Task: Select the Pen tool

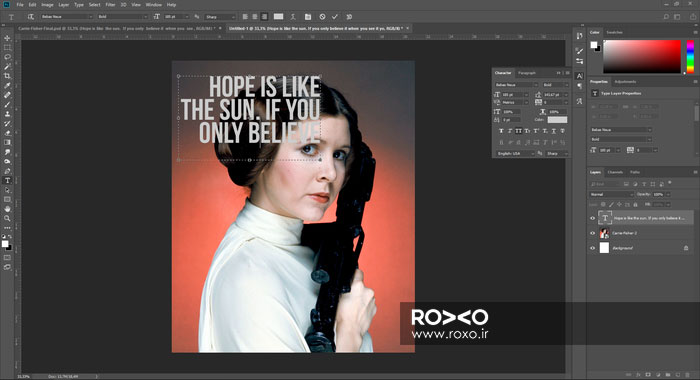Action: point(7,171)
